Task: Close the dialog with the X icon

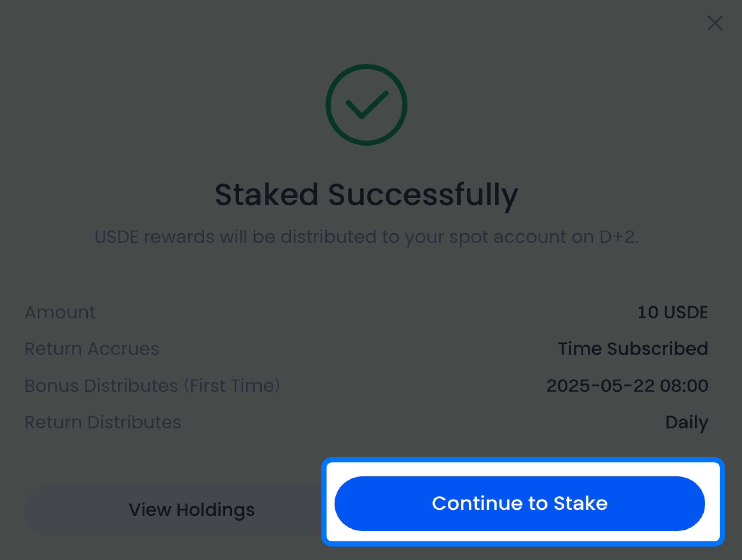Action: [715, 23]
